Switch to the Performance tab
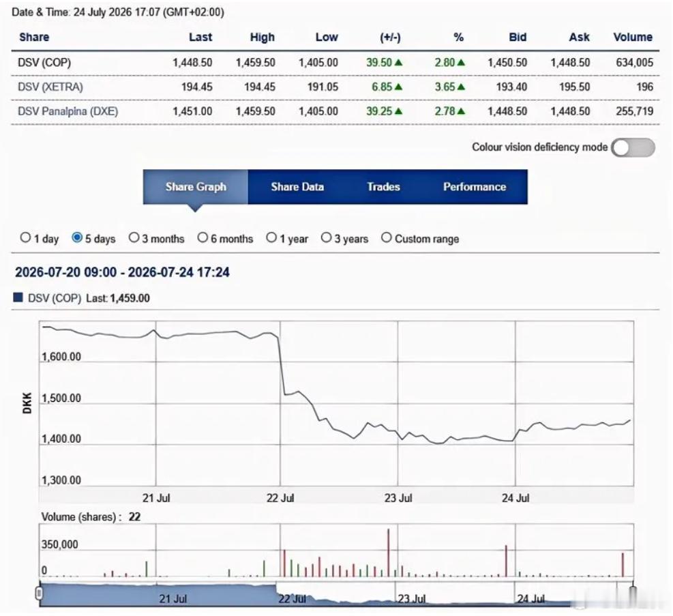The image size is (673, 616). [x=475, y=187]
